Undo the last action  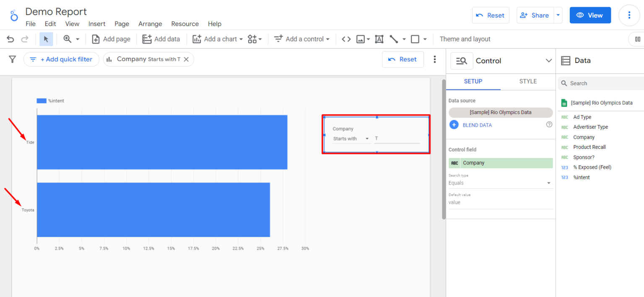tap(10, 39)
